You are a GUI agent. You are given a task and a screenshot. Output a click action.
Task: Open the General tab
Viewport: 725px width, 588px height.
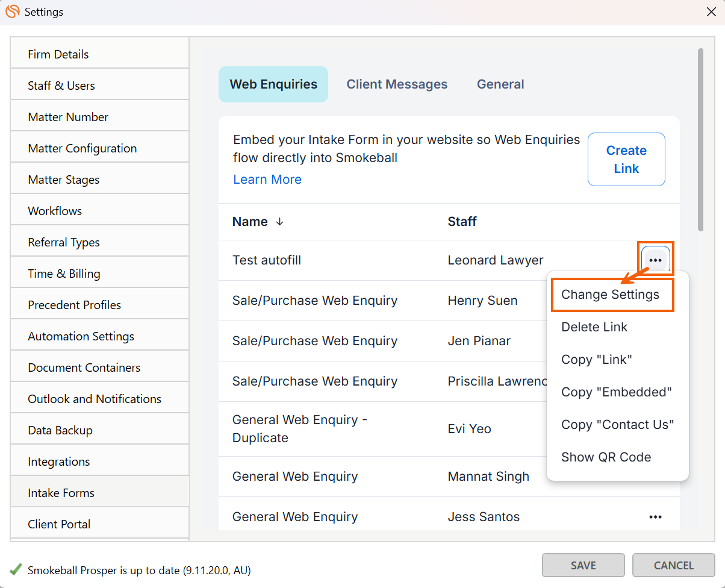(500, 84)
